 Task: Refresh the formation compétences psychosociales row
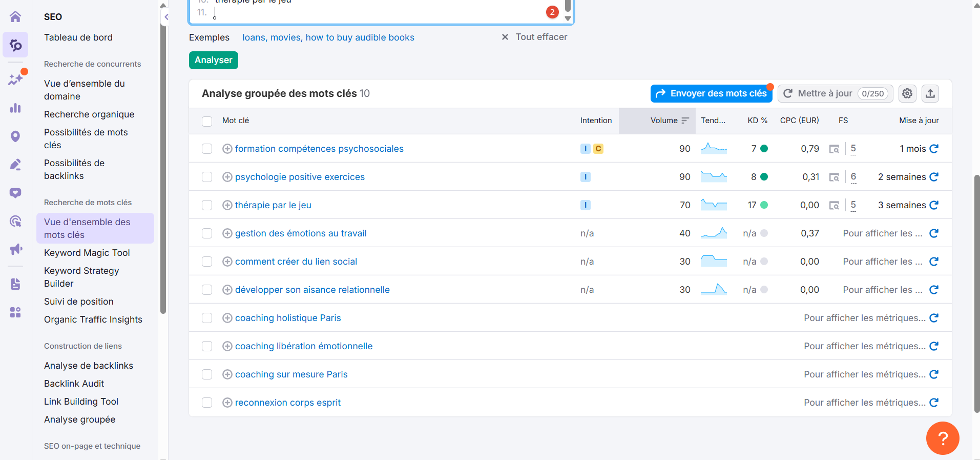point(934,149)
